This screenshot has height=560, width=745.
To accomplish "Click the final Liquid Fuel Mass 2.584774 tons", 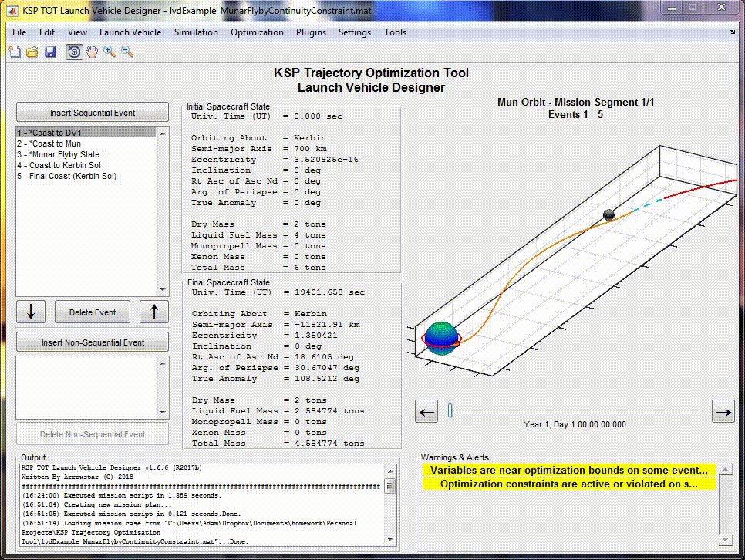I will pyautogui.click(x=329, y=410).
